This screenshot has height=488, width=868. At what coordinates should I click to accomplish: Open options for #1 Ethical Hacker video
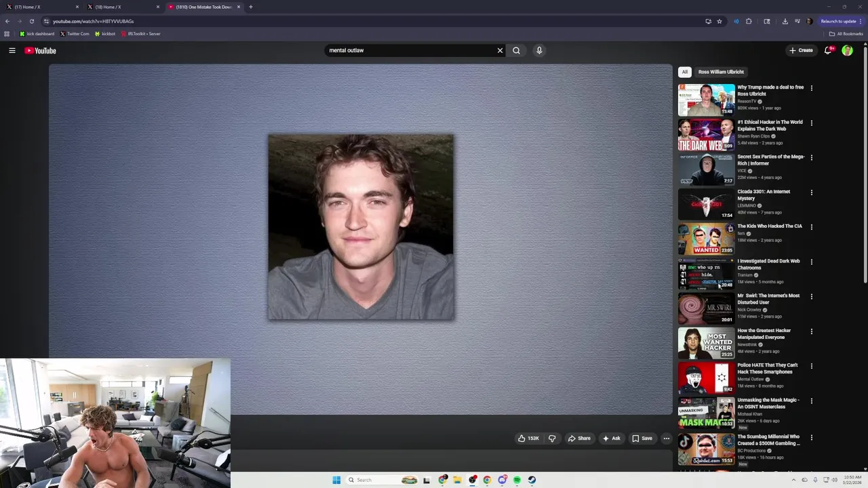point(811,123)
